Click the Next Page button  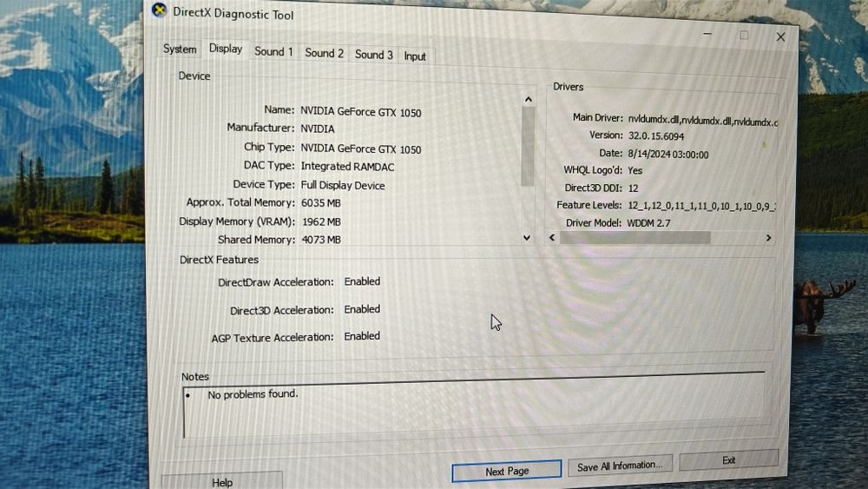(507, 471)
